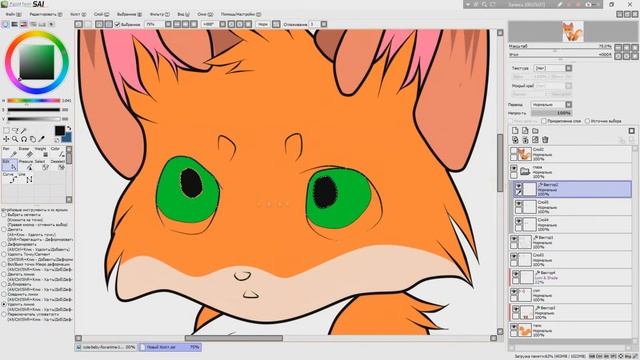640x360 pixels.
Task: Select the magnifier zoom tool
Action: point(15,139)
